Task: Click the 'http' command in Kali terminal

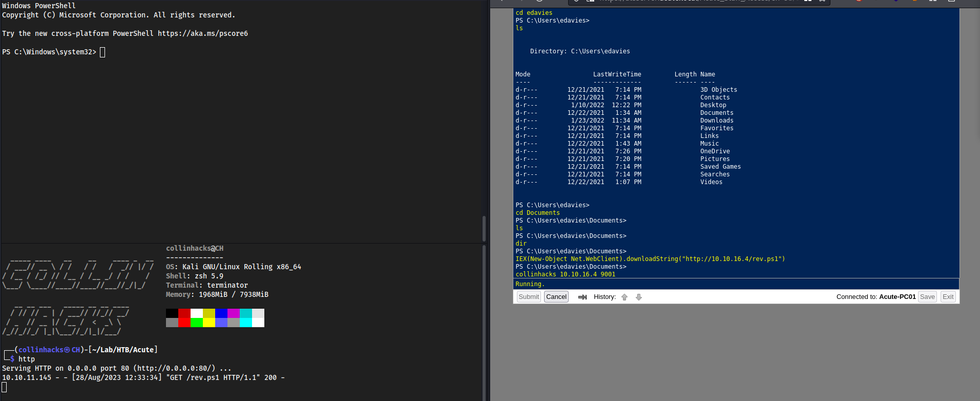Action: click(x=27, y=359)
